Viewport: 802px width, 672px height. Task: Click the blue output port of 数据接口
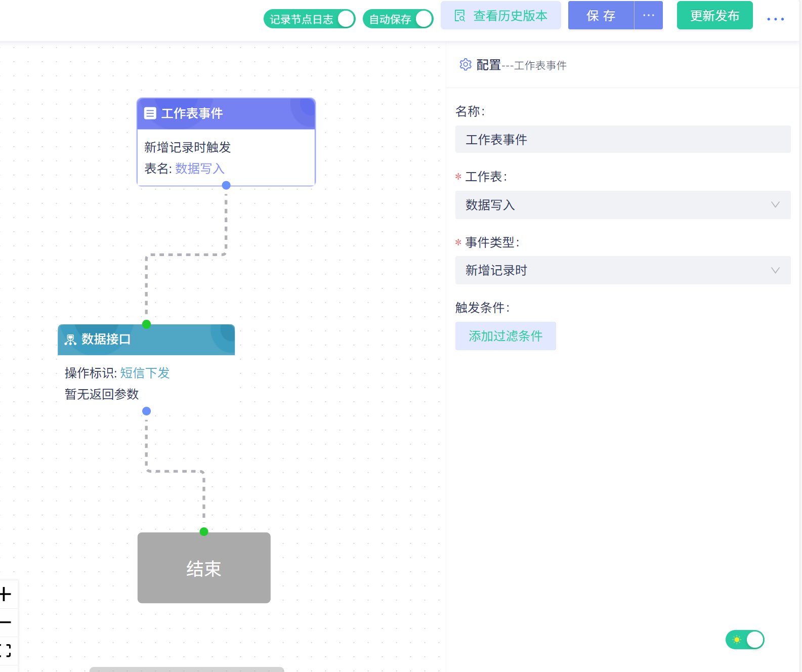click(x=146, y=411)
